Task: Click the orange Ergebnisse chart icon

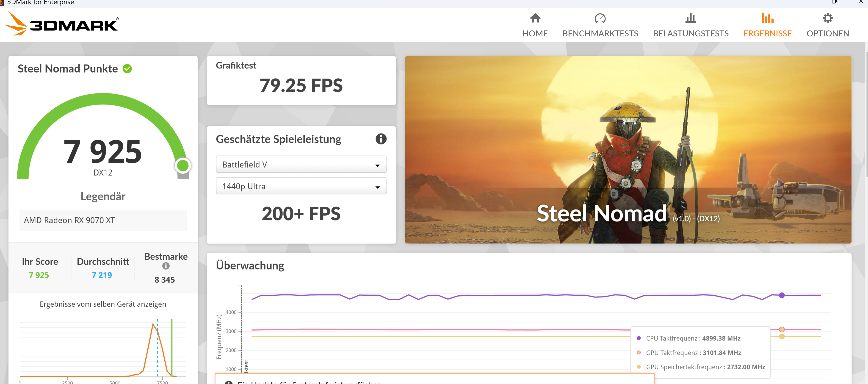Action: [767, 18]
